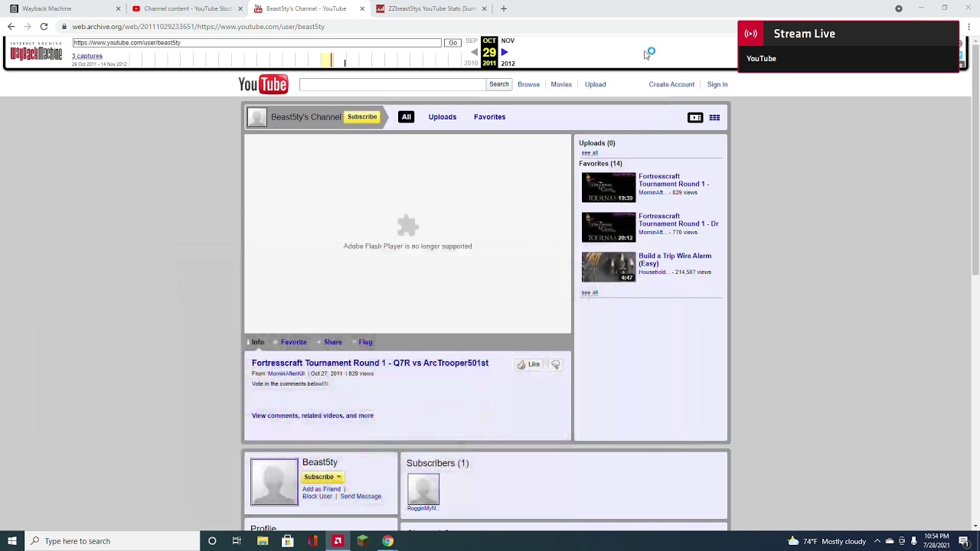This screenshot has width=980, height=551.
Task: Click the Wayback capture timeline highlighted marker
Action: pyautogui.click(x=327, y=60)
